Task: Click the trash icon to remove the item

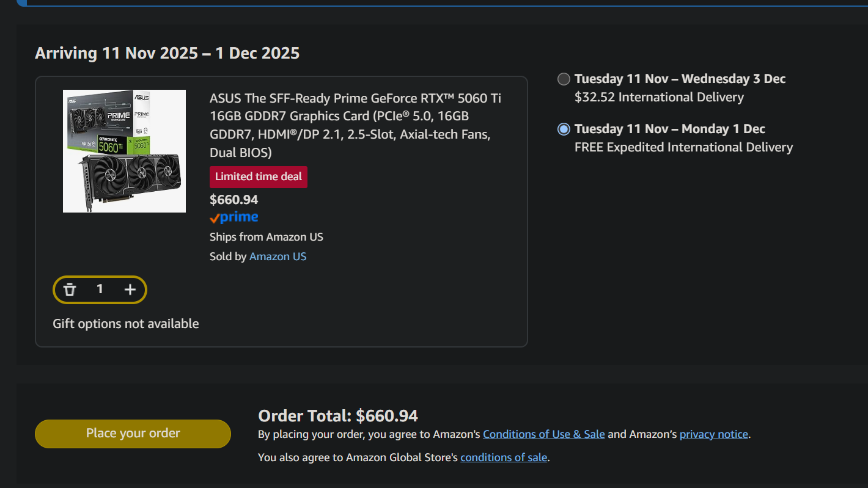Action: click(70, 290)
